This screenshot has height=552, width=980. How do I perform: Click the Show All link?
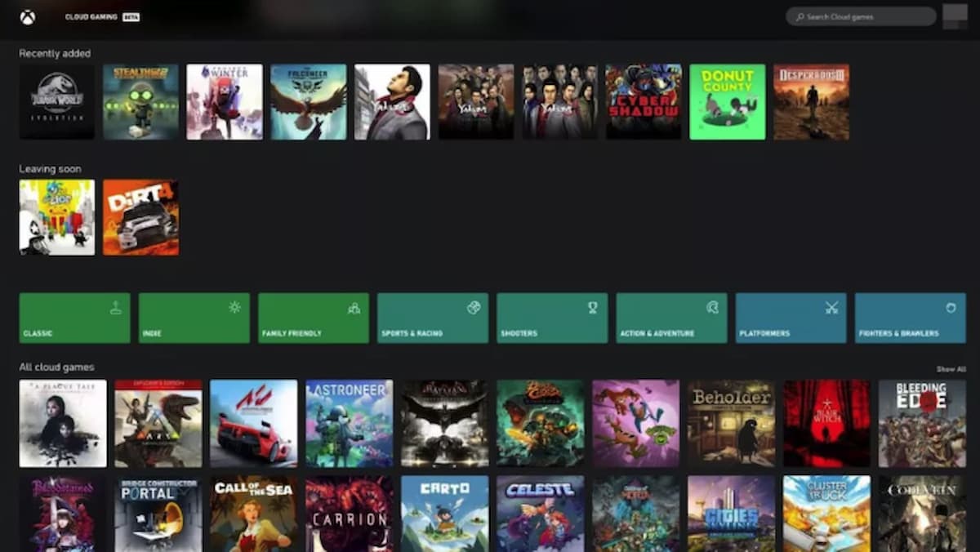pos(951,369)
